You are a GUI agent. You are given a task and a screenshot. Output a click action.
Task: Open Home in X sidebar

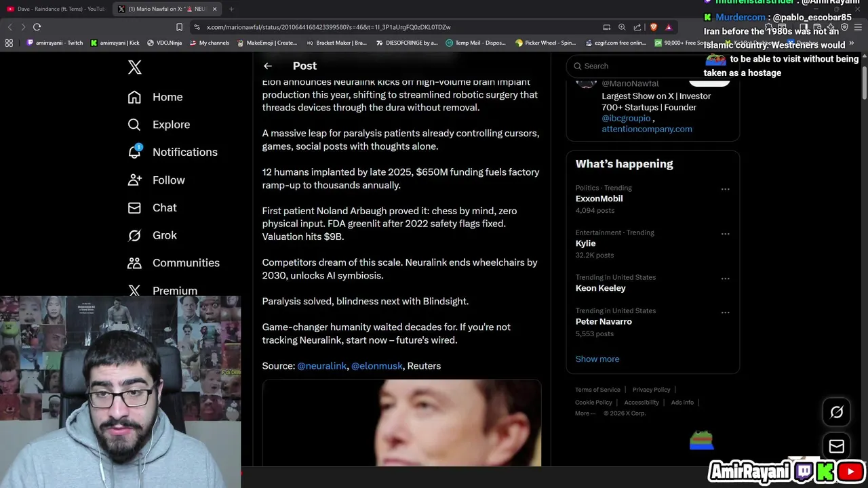click(x=155, y=97)
